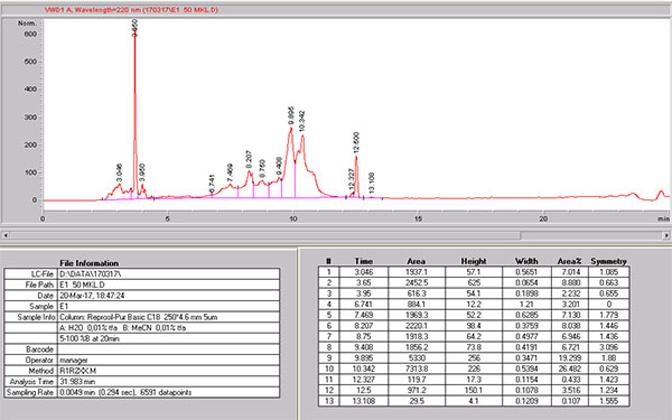Select the VWD1 A Wavelength=220 nm signal title
The image size is (672, 420).
(x=132, y=9)
